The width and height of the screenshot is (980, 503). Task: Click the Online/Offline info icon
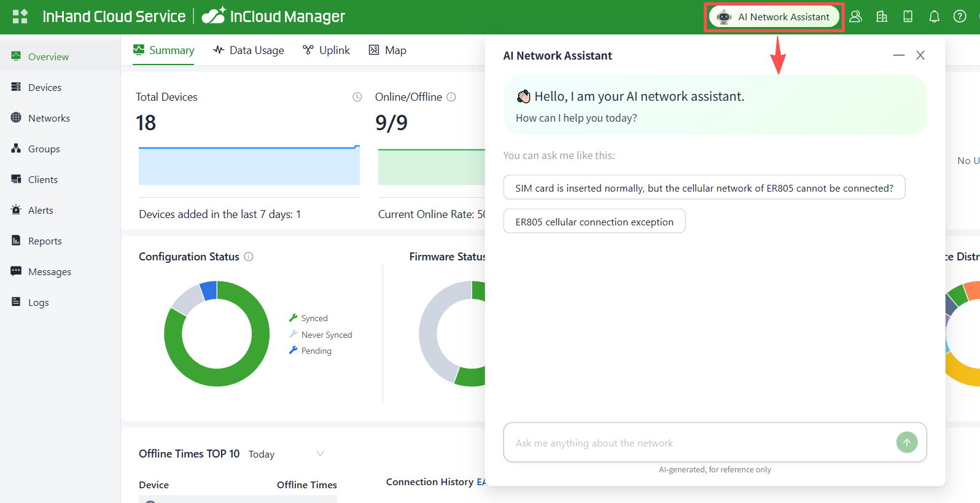pyautogui.click(x=451, y=97)
